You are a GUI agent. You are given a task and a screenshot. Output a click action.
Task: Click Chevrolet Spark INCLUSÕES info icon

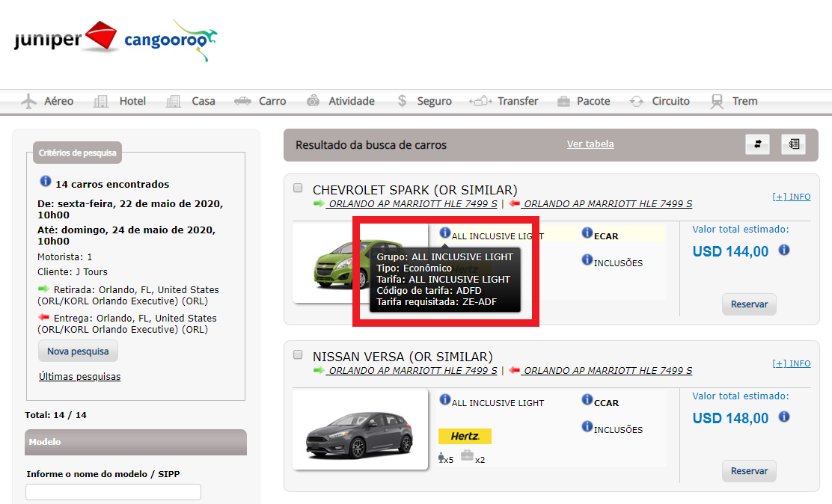tap(587, 259)
